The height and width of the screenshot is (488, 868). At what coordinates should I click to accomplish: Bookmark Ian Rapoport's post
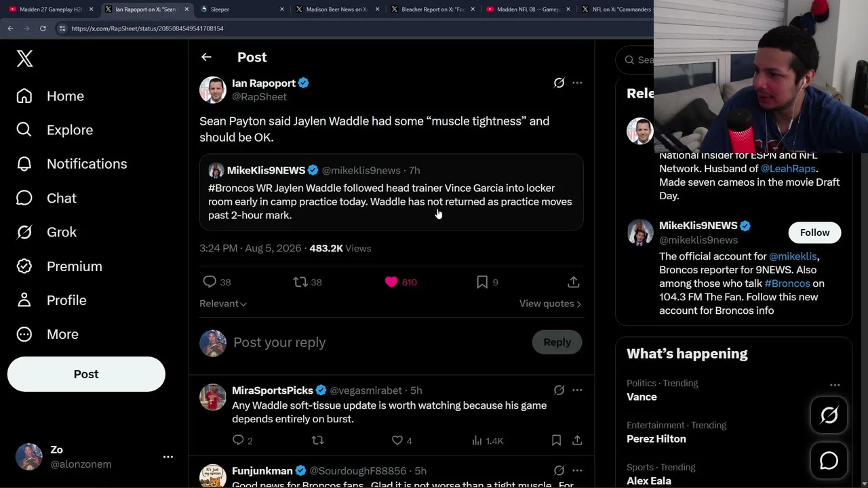click(x=482, y=282)
